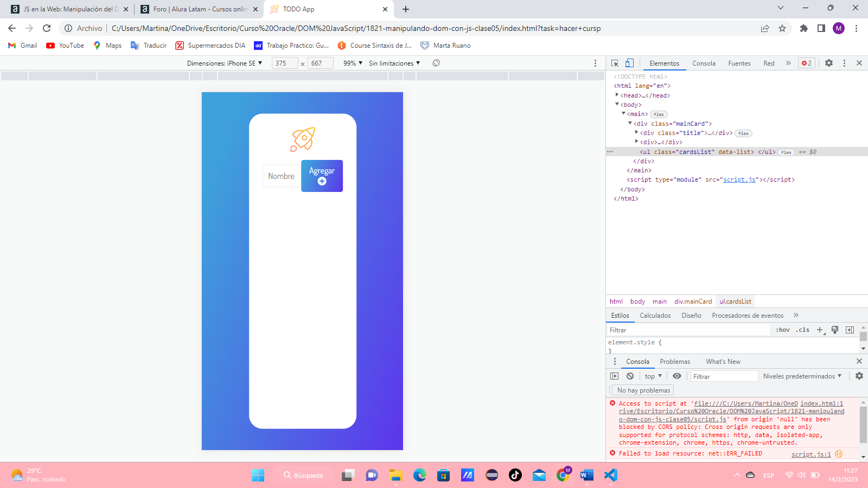This screenshot has height=488, width=868.
Task: Clear the console icon
Action: coord(630,376)
